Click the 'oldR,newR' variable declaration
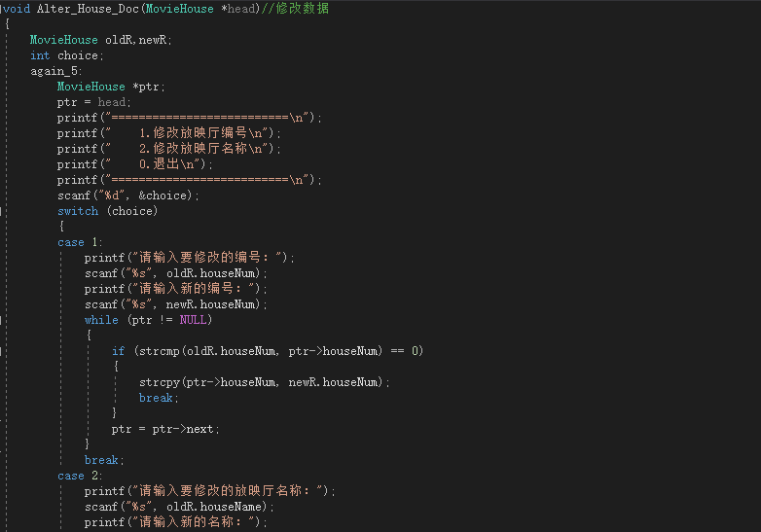Viewport: 761px width, 532px height. (136, 40)
